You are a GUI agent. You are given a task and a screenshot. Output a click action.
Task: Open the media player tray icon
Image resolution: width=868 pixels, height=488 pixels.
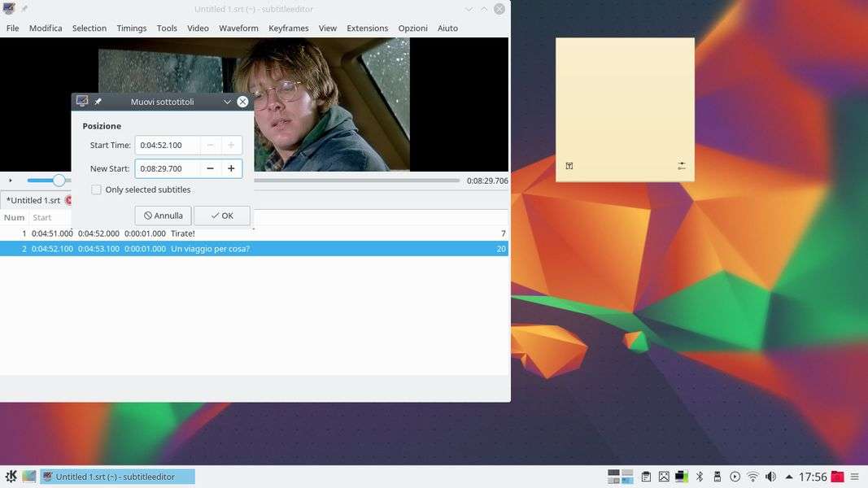[x=735, y=477]
